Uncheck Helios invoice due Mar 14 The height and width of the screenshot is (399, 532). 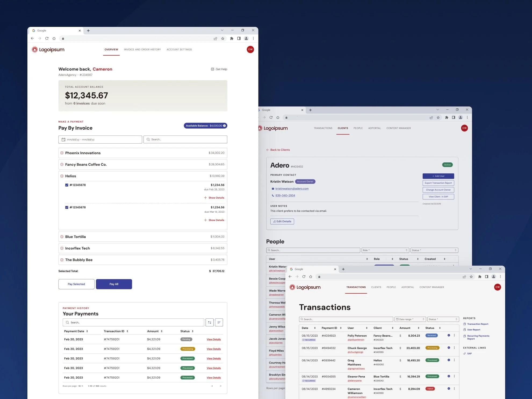67,207
